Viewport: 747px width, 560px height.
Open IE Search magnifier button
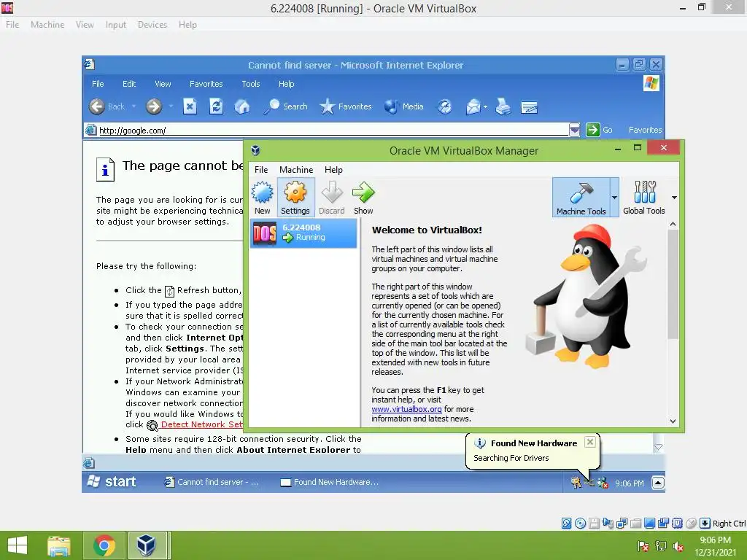coord(285,106)
